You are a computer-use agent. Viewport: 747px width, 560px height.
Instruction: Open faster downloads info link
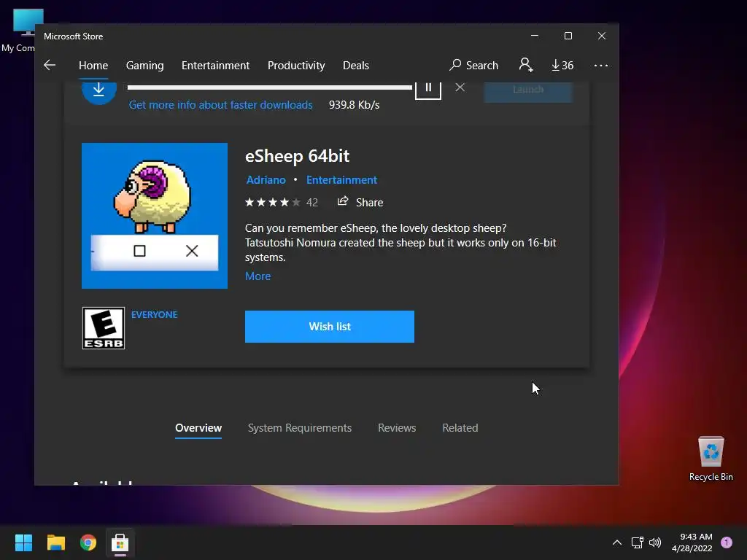pos(220,105)
